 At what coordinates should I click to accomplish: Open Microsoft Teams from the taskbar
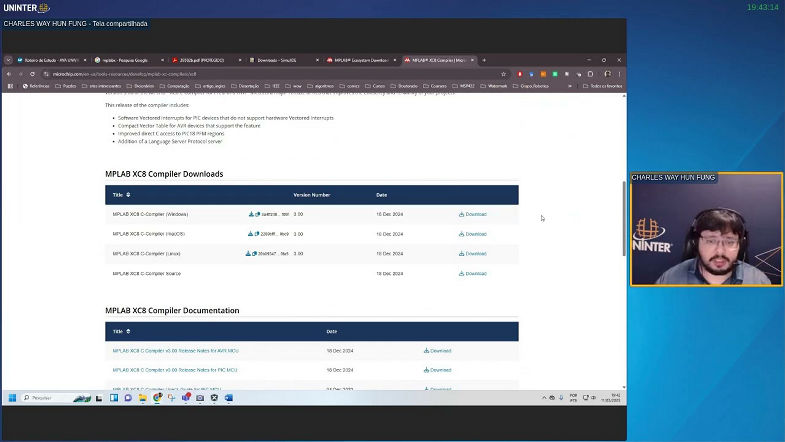tap(186, 398)
